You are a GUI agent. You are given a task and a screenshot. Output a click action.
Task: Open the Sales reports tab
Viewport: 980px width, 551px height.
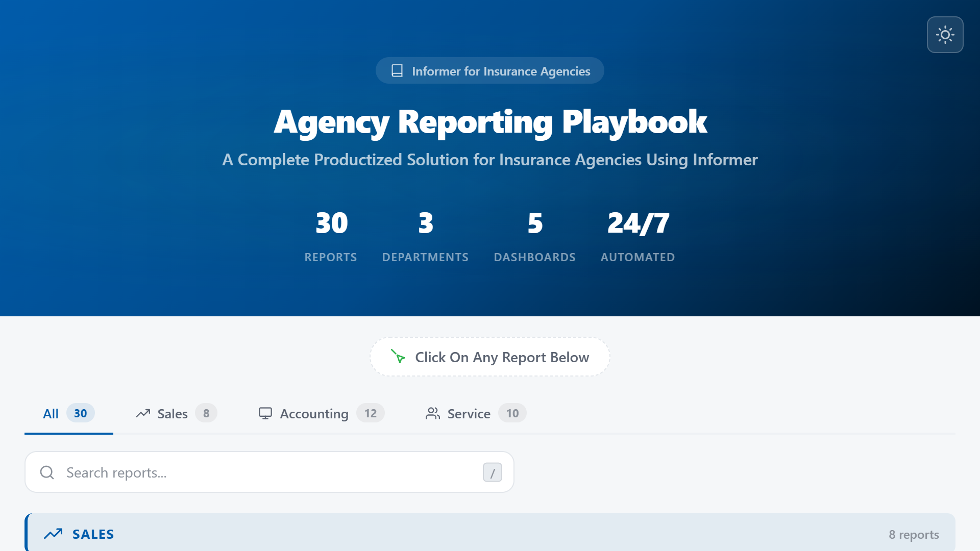173,413
